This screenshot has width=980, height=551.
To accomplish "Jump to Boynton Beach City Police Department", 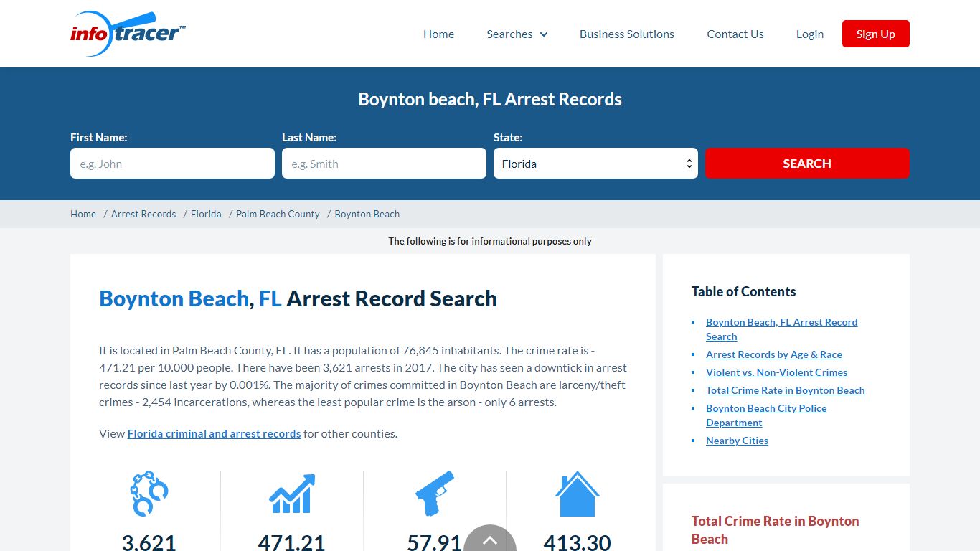I will click(x=766, y=415).
